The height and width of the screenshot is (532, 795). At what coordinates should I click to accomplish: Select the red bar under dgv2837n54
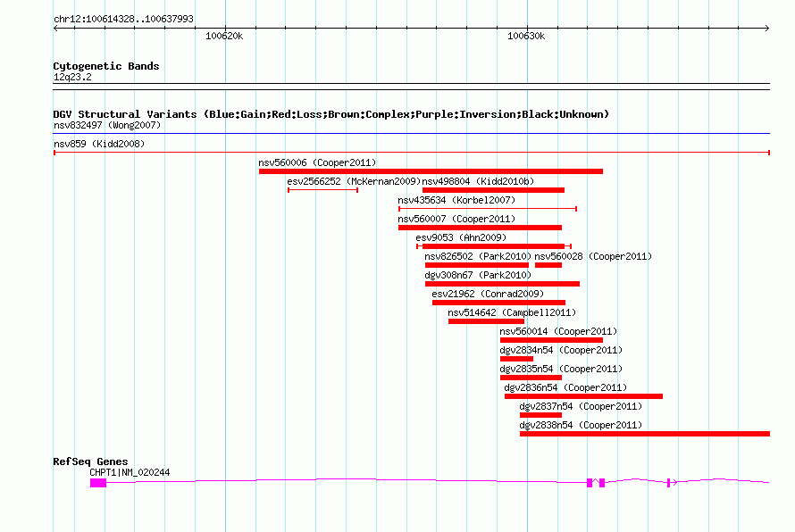pyautogui.click(x=540, y=415)
